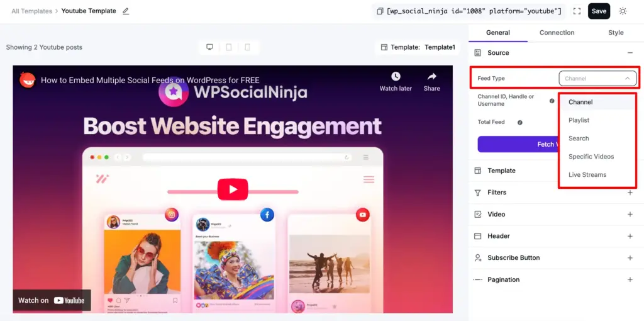Open the Template1 template selector

tap(418, 47)
